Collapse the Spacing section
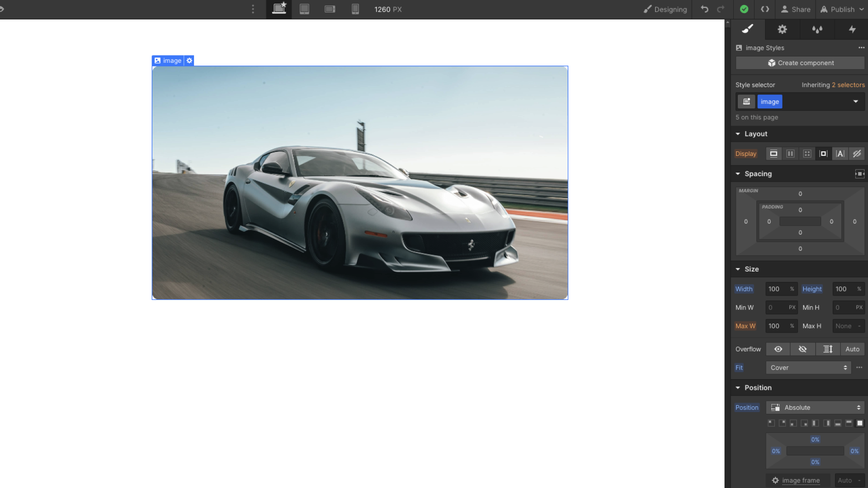Viewport: 868px width, 488px height. [738, 174]
